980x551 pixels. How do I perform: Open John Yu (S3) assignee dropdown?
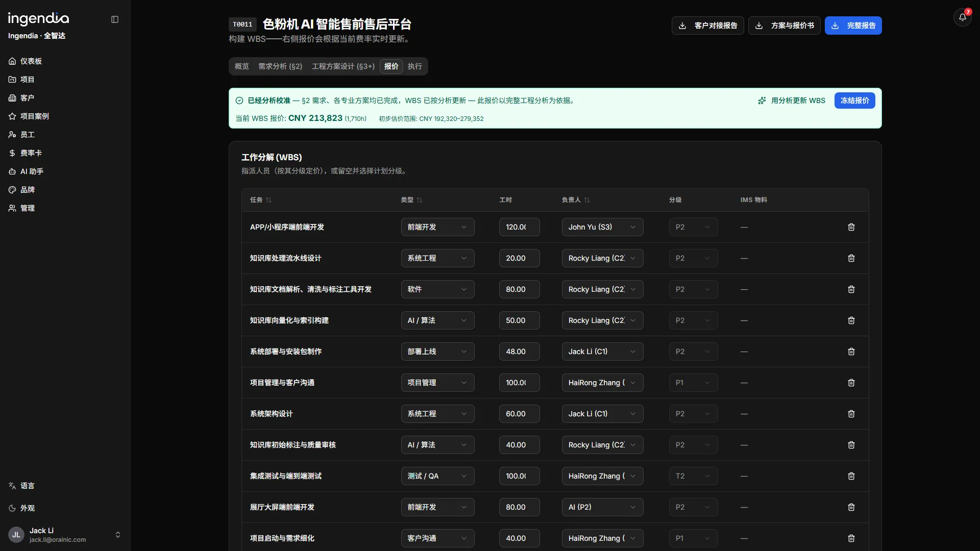point(602,227)
